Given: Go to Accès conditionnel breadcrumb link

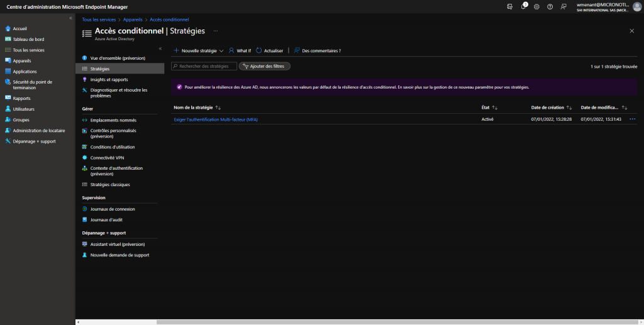Looking at the screenshot, I should click(x=169, y=19).
